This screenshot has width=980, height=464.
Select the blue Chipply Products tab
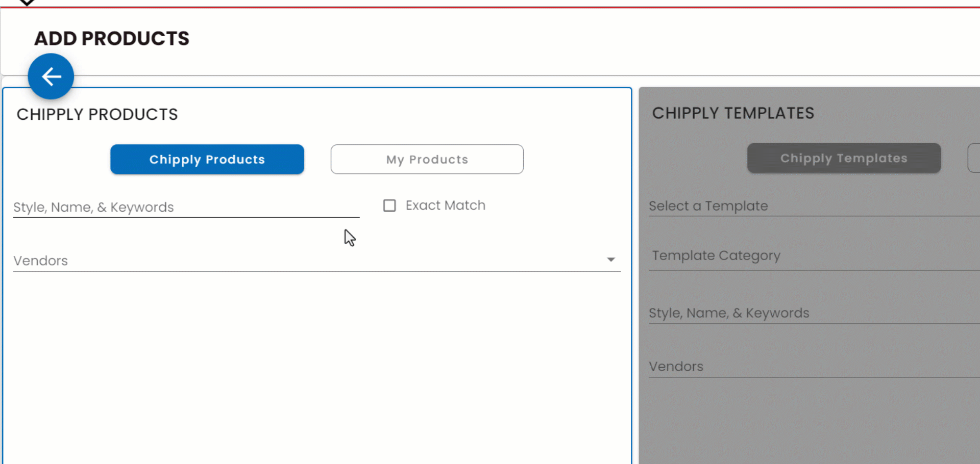click(x=207, y=159)
